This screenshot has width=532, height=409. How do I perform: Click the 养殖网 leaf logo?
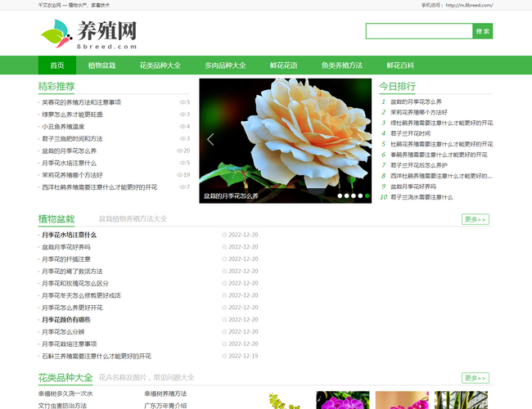54,34
